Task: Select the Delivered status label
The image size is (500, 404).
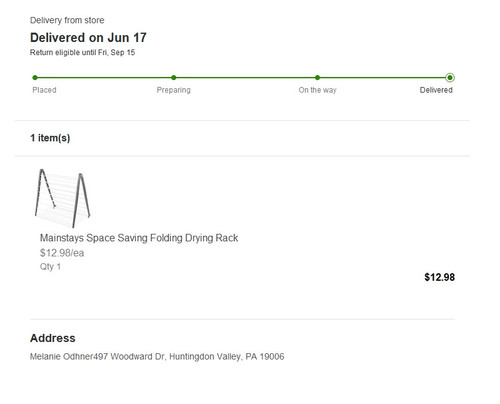Action: click(x=436, y=90)
